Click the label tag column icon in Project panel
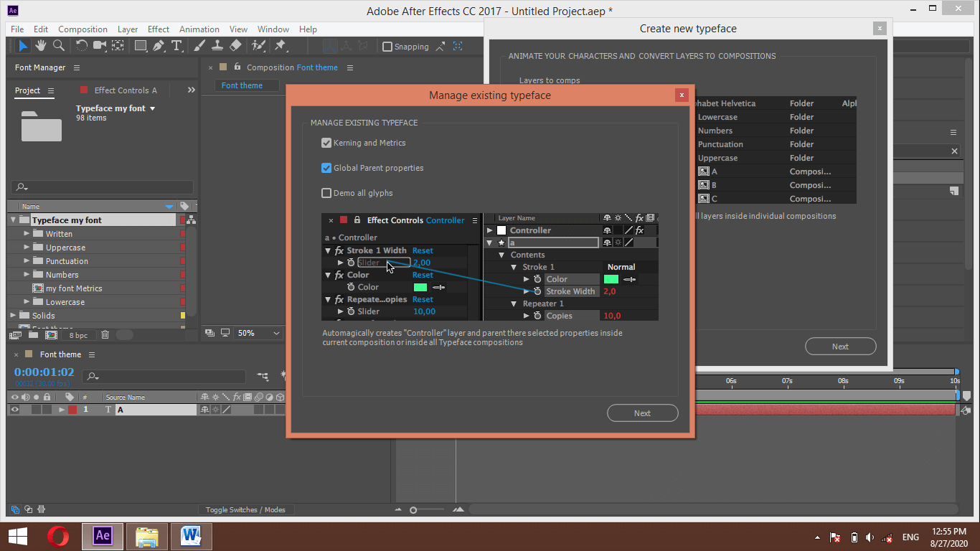980x551 pixels. coord(184,207)
